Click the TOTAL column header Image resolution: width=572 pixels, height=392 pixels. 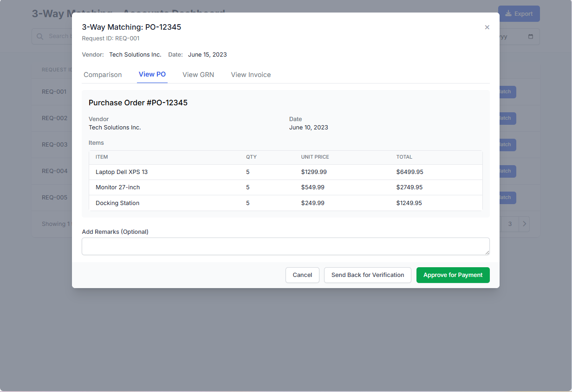point(404,157)
